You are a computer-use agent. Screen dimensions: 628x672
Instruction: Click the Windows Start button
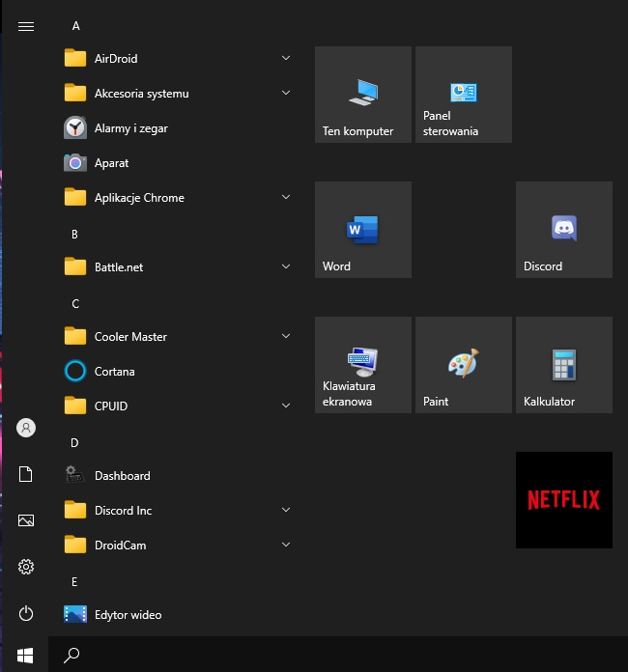coord(26,656)
